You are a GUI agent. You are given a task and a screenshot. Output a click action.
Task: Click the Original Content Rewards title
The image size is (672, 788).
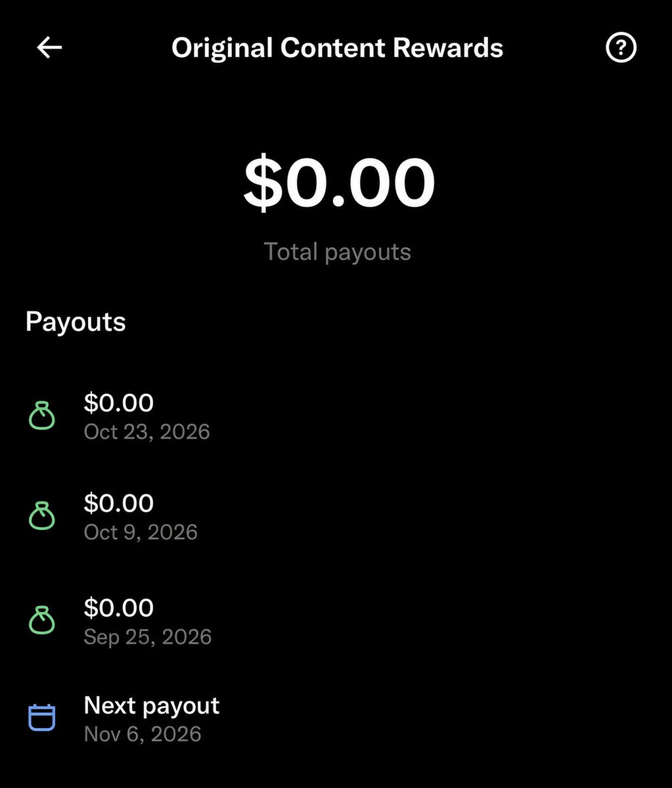[337, 48]
